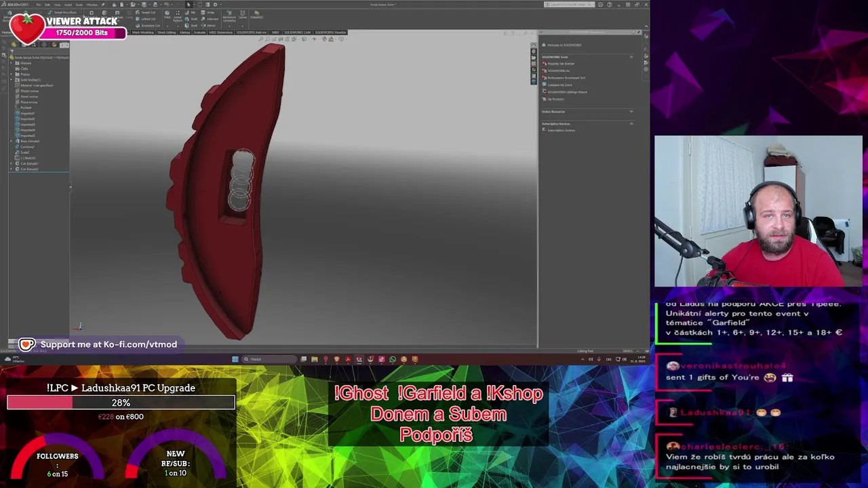The image size is (868, 488).
Task: Select the Shell tool
Action: pyautogui.click(x=192, y=26)
